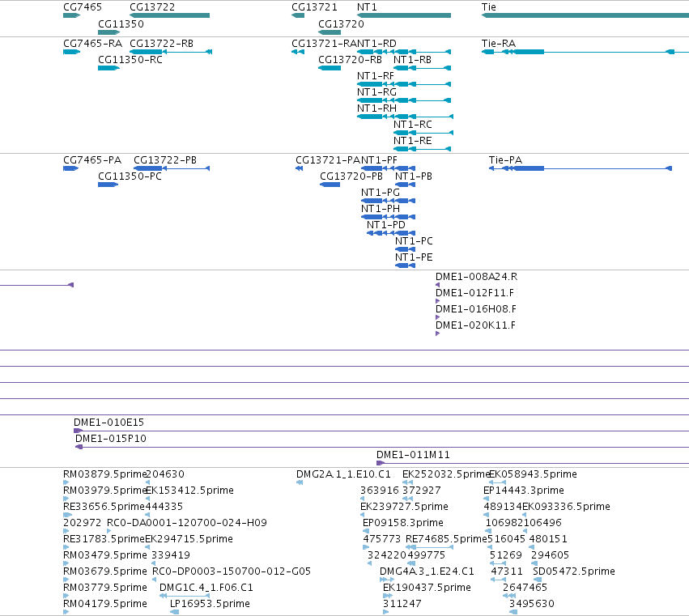Click the CG11350 gene label
Image resolution: width=689 pixels, height=616 pixels.
[x=121, y=23]
